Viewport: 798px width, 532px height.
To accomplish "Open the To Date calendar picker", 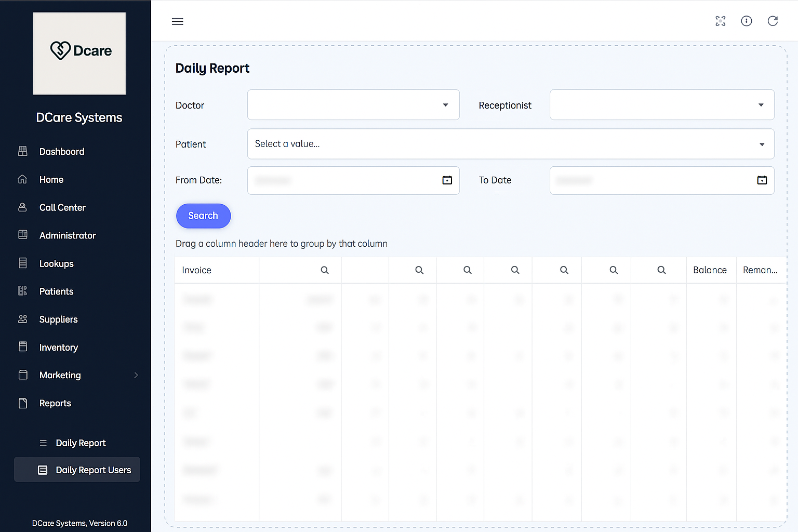I will point(762,180).
